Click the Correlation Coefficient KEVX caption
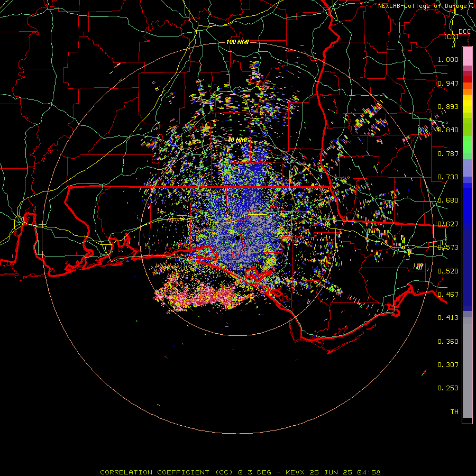The width and height of the screenshot is (476, 476). 240,472
